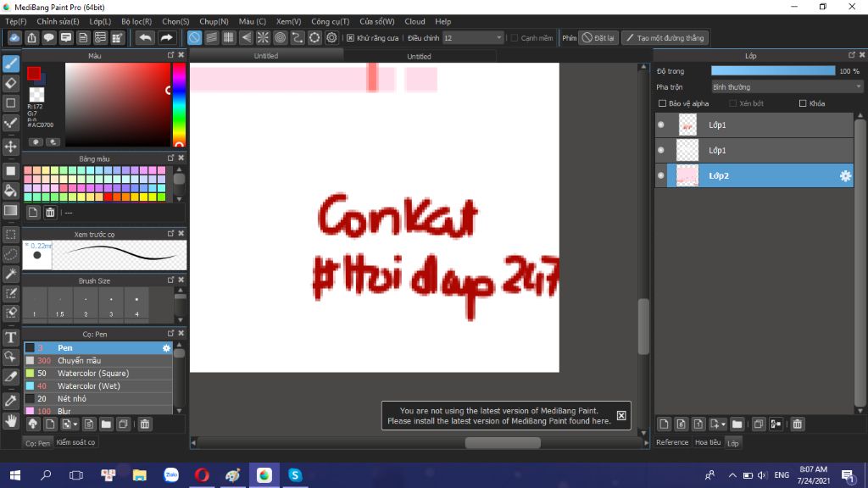Open Điều chỉnh correction dropdown
The height and width of the screenshot is (488, 868).
pos(473,38)
